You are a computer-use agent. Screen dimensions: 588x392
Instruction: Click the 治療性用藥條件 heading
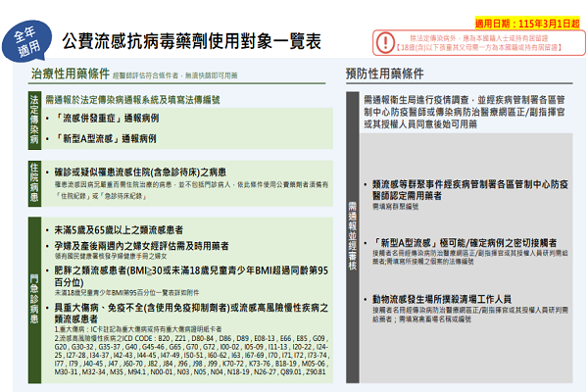(71, 73)
